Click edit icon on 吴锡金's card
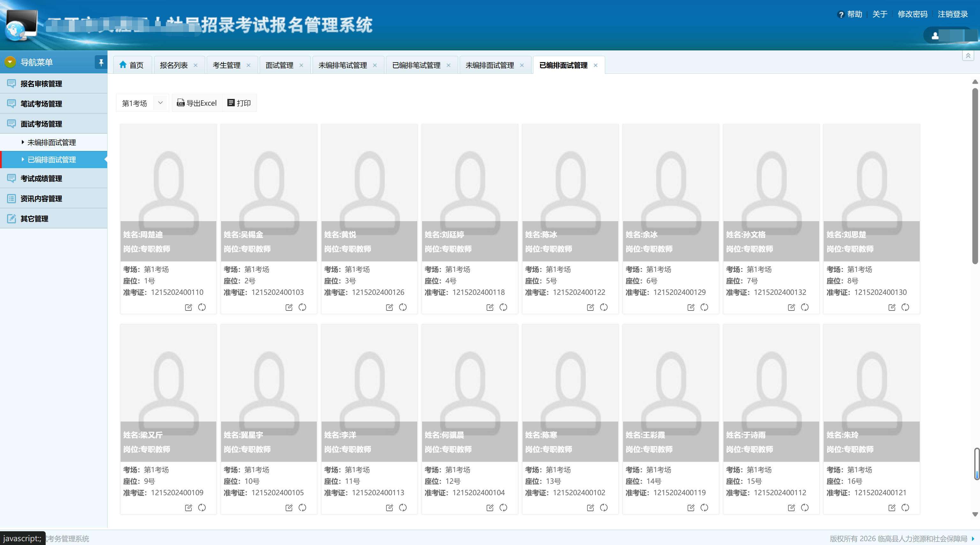Viewport: 980px width, 545px height. (x=289, y=307)
